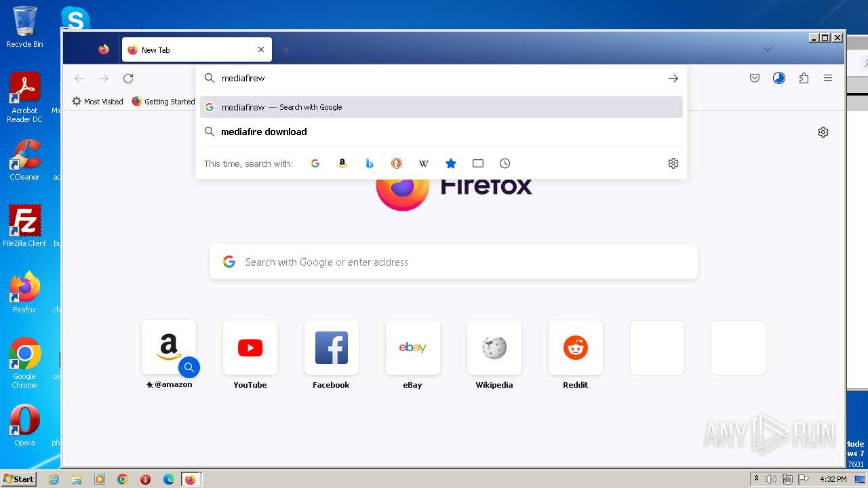868x488 pixels.
Task: Click the network tray icon
Action: coord(787,479)
